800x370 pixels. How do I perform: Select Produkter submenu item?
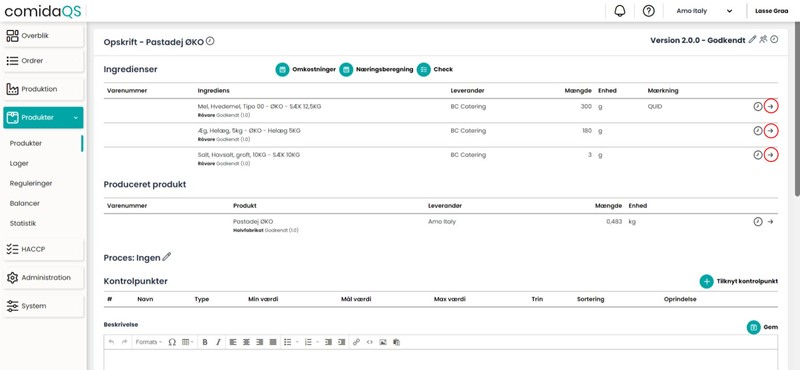[x=26, y=143]
